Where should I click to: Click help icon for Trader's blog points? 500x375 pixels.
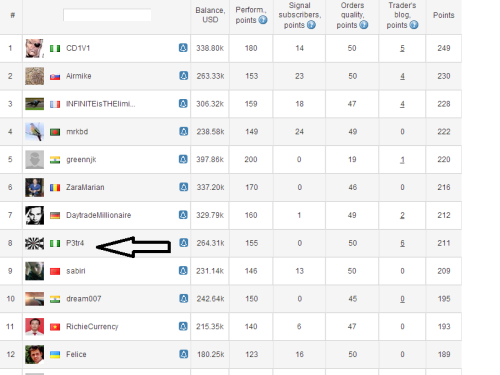[x=414, y=25]
